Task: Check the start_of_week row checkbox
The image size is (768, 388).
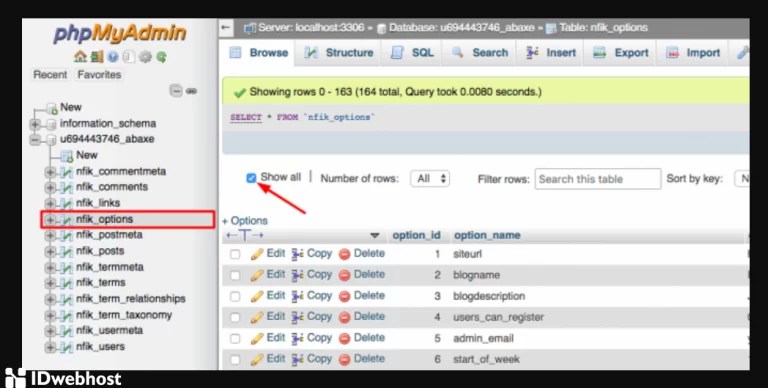Action: pos(235,360)
